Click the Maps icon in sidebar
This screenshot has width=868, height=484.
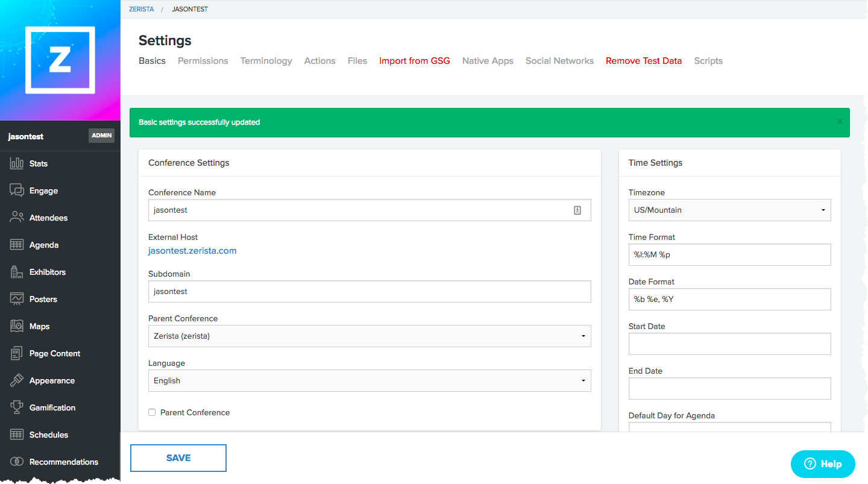pos(17,326)
